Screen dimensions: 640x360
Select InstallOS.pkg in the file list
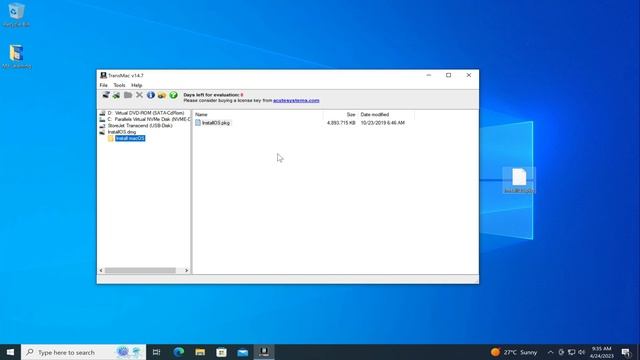click(x=216, y=123)
